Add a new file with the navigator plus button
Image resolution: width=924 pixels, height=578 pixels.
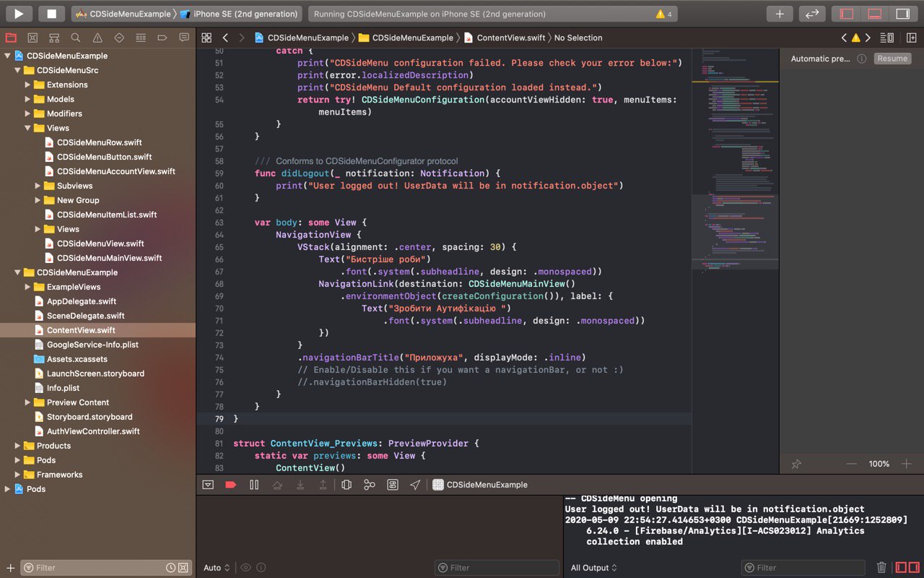(10, 568)
